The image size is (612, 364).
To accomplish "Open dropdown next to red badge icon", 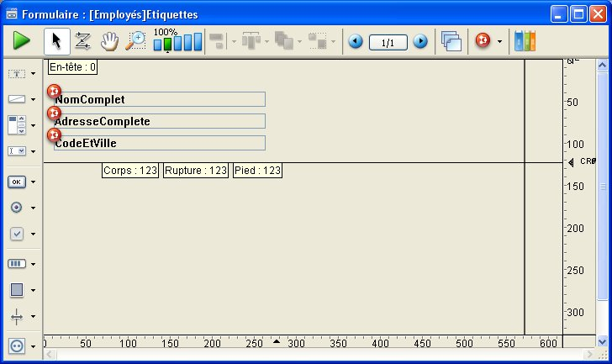I will (x=499, y=41).
